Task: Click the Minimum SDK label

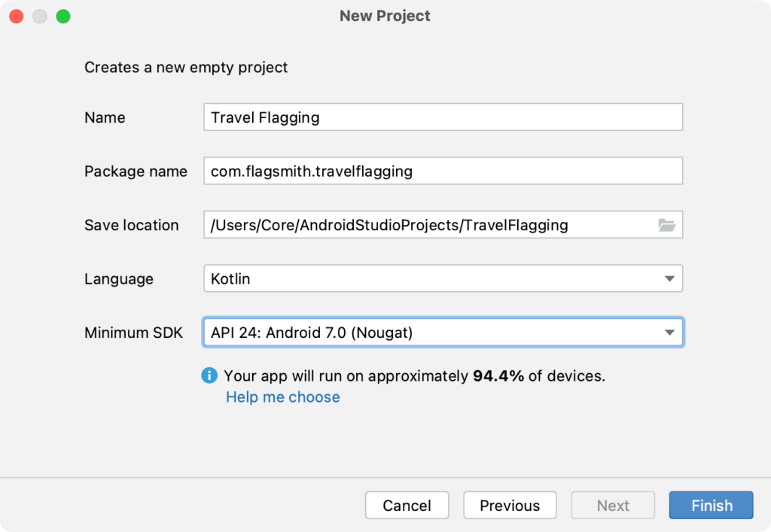Action: 133,333
